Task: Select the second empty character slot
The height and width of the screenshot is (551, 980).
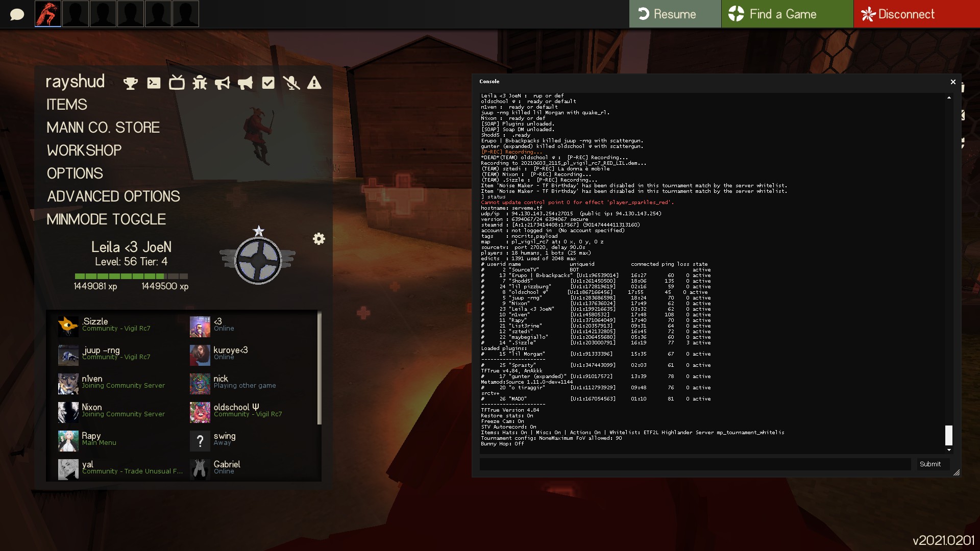Action: [x=103, y=14]
